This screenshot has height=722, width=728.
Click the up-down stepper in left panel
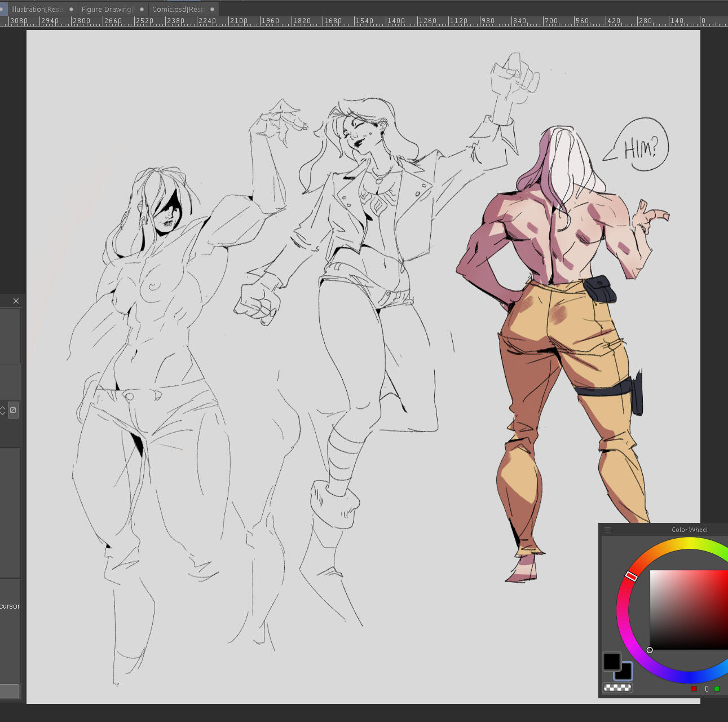(3, 410)
